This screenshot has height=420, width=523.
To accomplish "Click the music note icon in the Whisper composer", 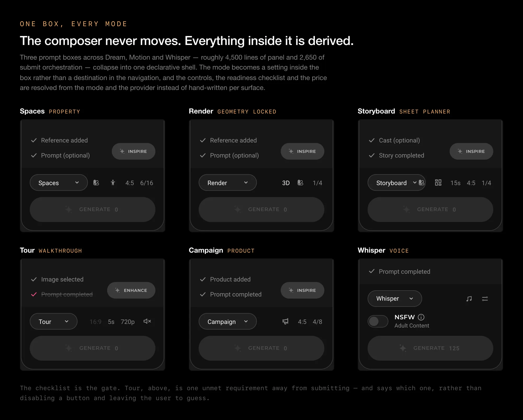I will point(469,299).
